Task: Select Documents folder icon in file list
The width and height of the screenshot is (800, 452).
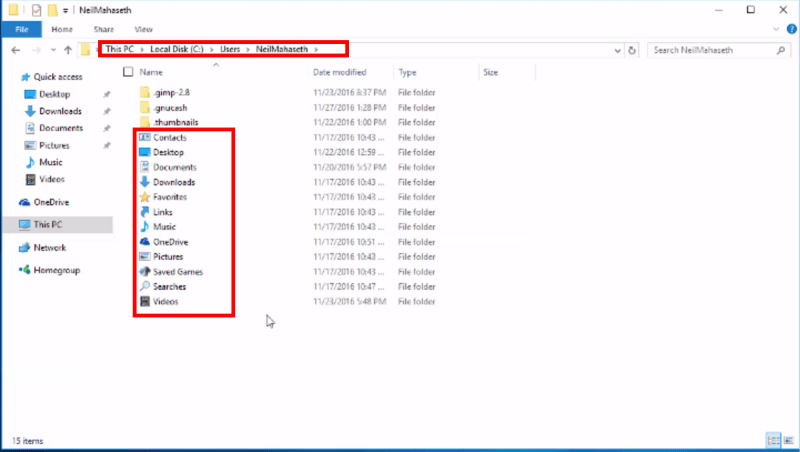Action: 145,167
